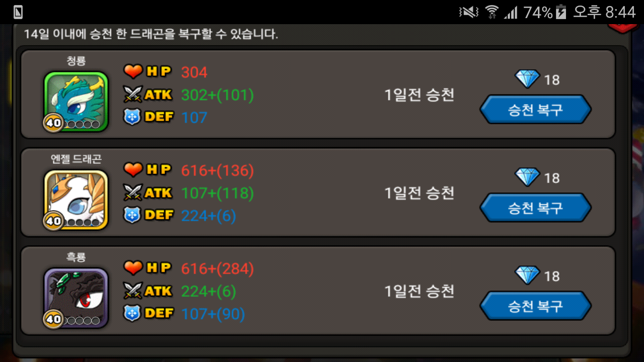Tap the DEF shield icon for 흑룡
Image resolution: width=644 pixels, height=362 pixels.
point(132,313)
